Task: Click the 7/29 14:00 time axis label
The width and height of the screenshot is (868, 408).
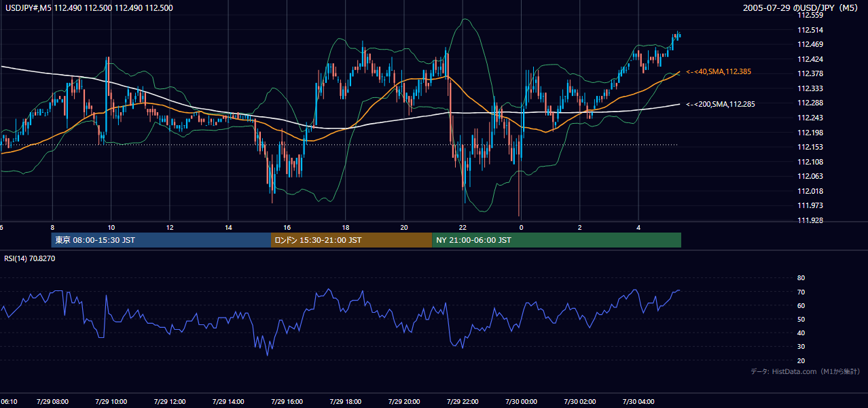Action: coord(228,402)
